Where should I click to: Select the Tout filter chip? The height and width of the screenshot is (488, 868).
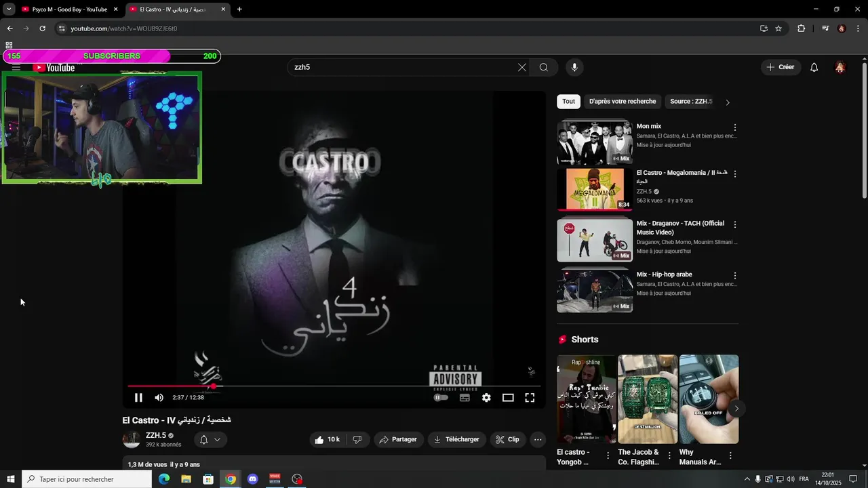[x=568, y=102]
